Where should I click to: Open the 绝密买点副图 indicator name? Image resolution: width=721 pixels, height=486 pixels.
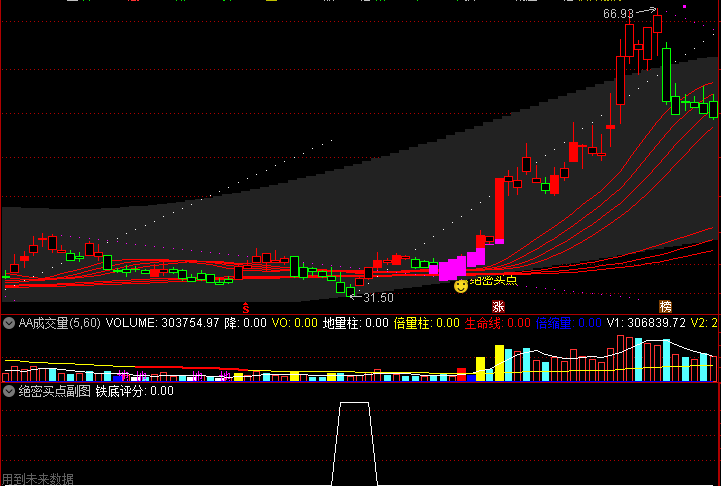click(x=54, y=391)
